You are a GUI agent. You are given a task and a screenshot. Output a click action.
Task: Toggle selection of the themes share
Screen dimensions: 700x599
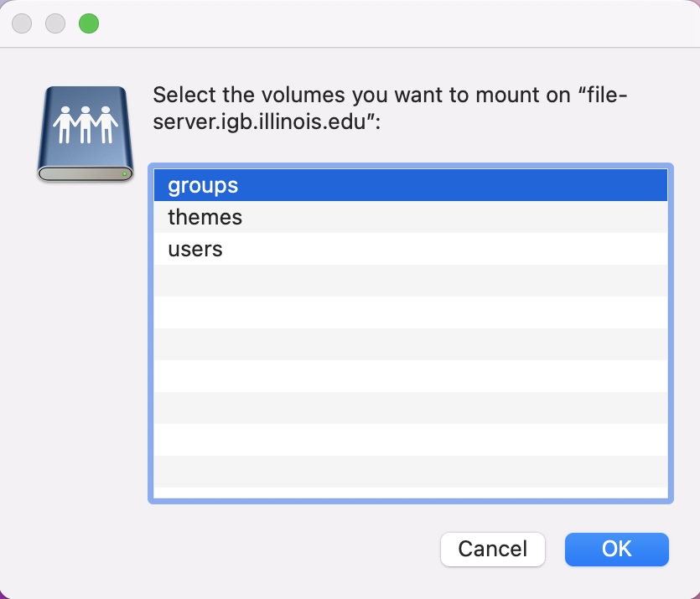click(335, 216)
